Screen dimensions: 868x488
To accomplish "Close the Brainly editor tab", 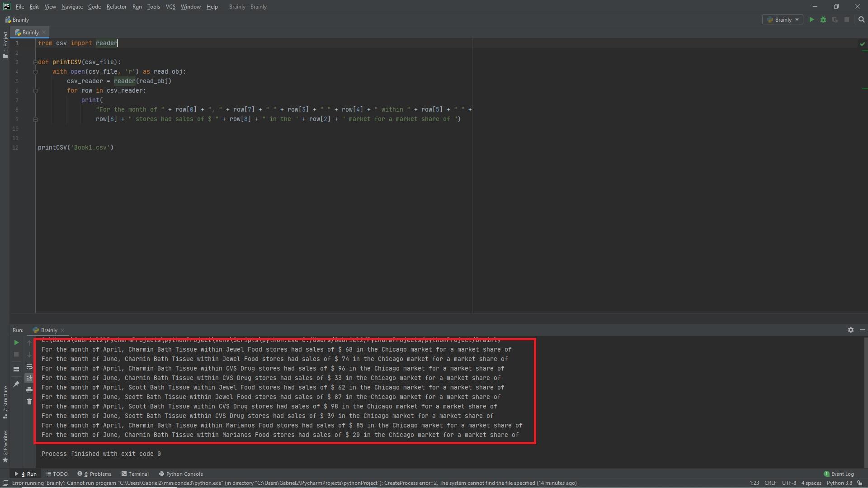I will [44, 33].
